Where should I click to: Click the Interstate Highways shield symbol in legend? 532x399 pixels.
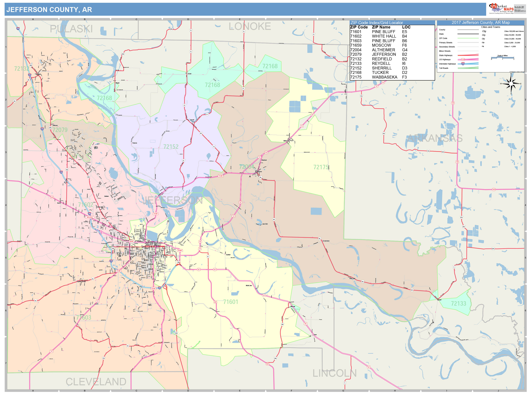pos(463,64)
